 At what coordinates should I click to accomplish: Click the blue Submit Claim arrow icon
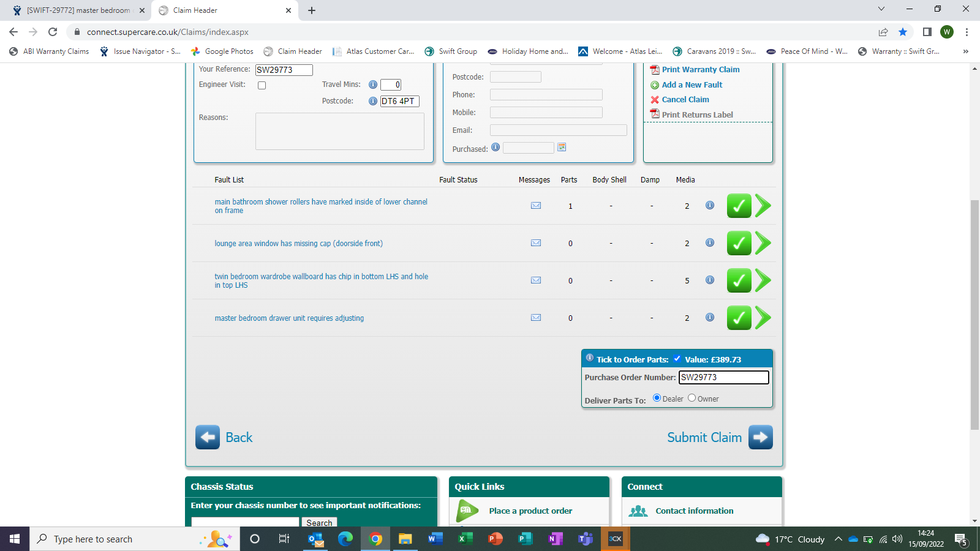(761, 437)
